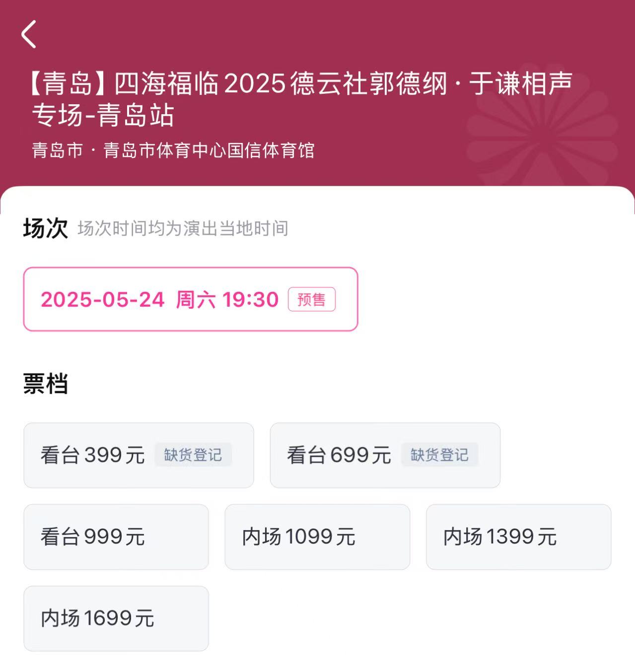Open the venue 青岛市体育中心国信体育馆
Image resolution: width=635 pixels, height=672 pixels.
point(209,150)
